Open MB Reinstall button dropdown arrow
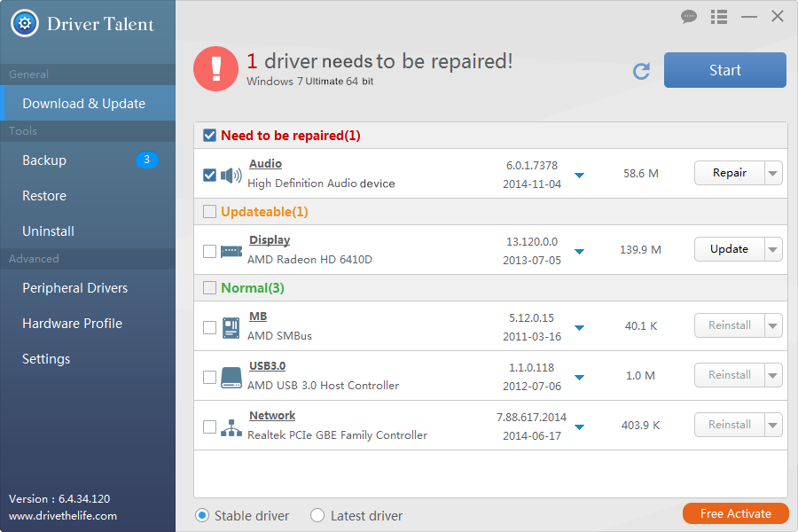This screenshot has width=798, height=532. click(773, 325)
